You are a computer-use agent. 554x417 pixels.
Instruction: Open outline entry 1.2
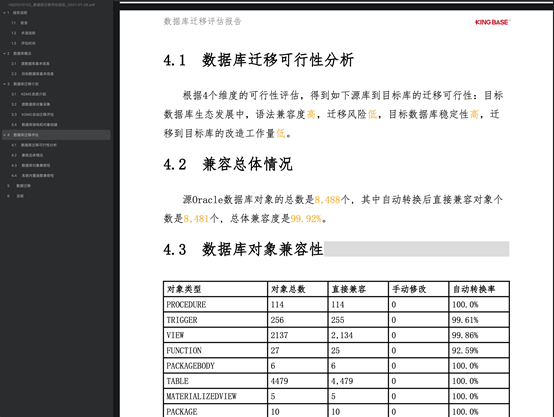[x=23, y=33]
